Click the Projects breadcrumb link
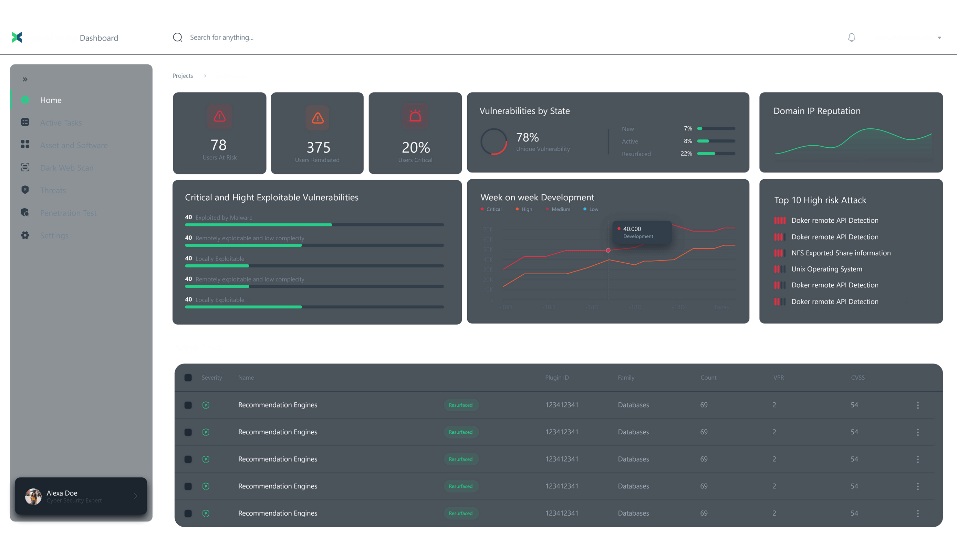957x560 pixels. 183,76
